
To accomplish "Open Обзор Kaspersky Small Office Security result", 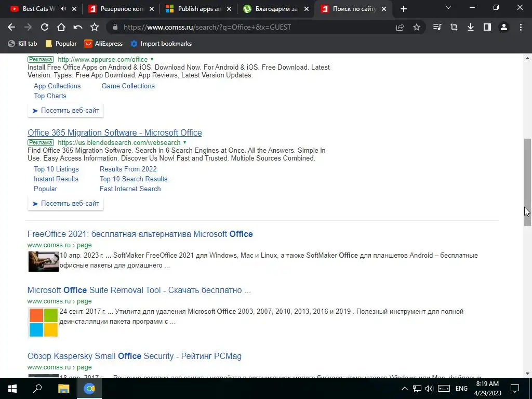I will click(x=135, y=356).
